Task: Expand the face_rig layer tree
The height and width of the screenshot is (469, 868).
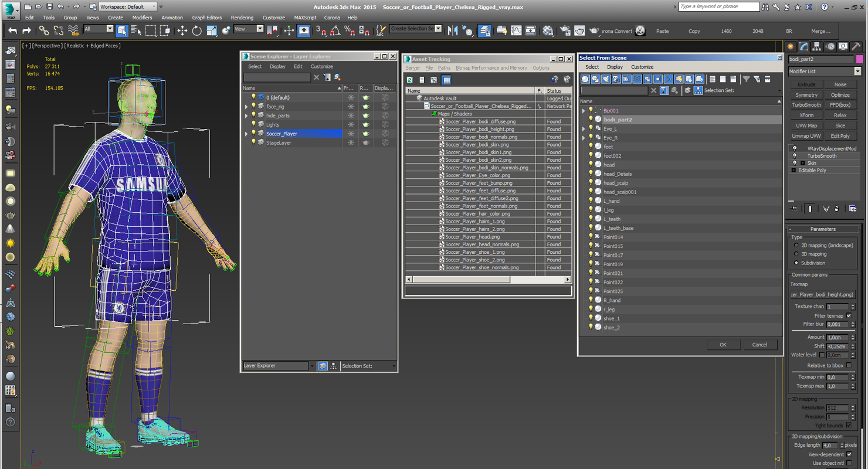Action: (x=247, y=107)
